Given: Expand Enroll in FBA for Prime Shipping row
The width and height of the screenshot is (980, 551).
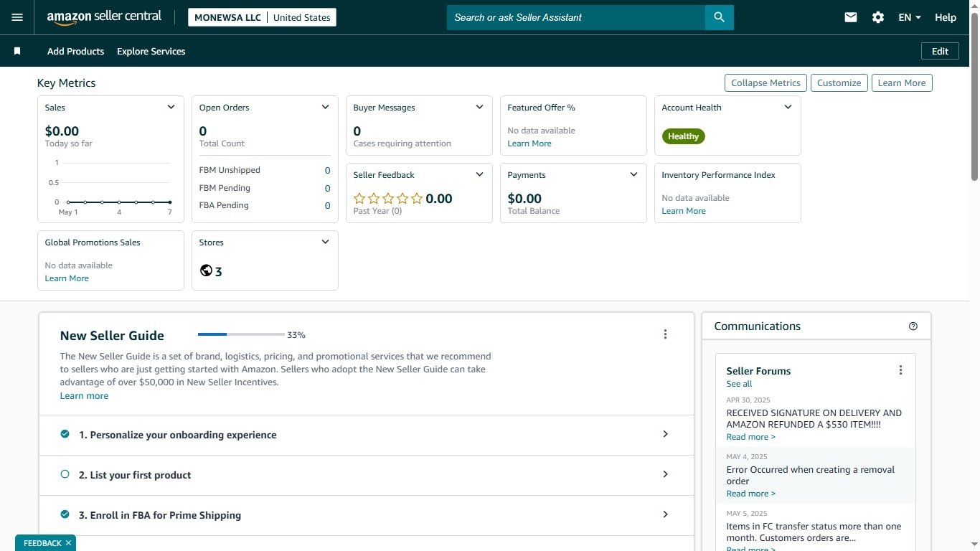Looking at the screenshot, I should (x=367, y=515).
